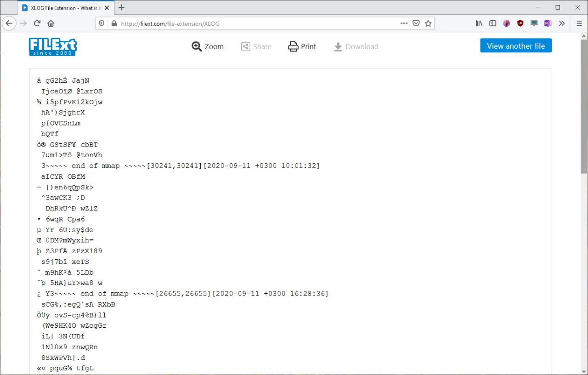Click the text line '1Nl0x9 znwQRn'
The width and height of the screenshot is (588, 375).
tap(69, 347)
